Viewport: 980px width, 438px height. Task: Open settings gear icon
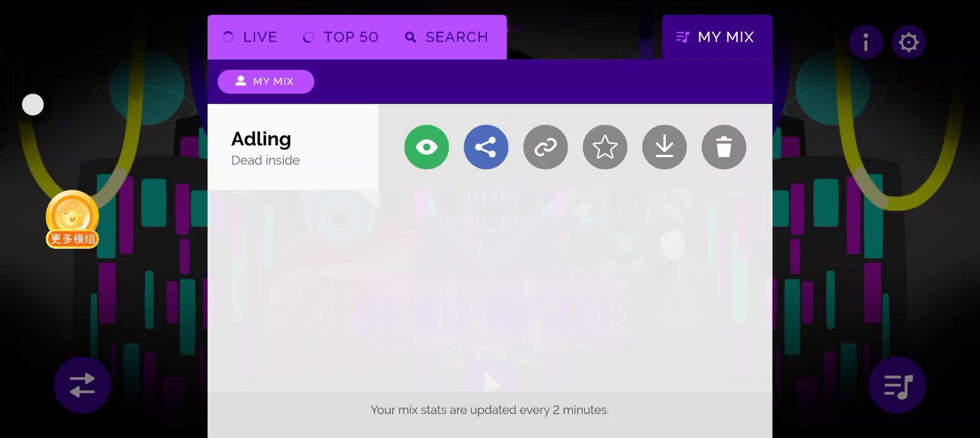click(909, 42)
